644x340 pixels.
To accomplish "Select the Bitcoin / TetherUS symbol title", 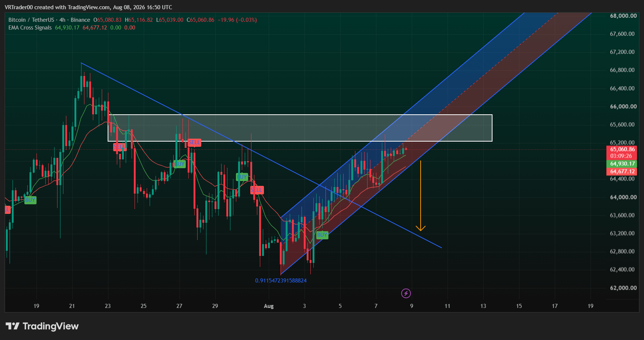I will (31, 20).
